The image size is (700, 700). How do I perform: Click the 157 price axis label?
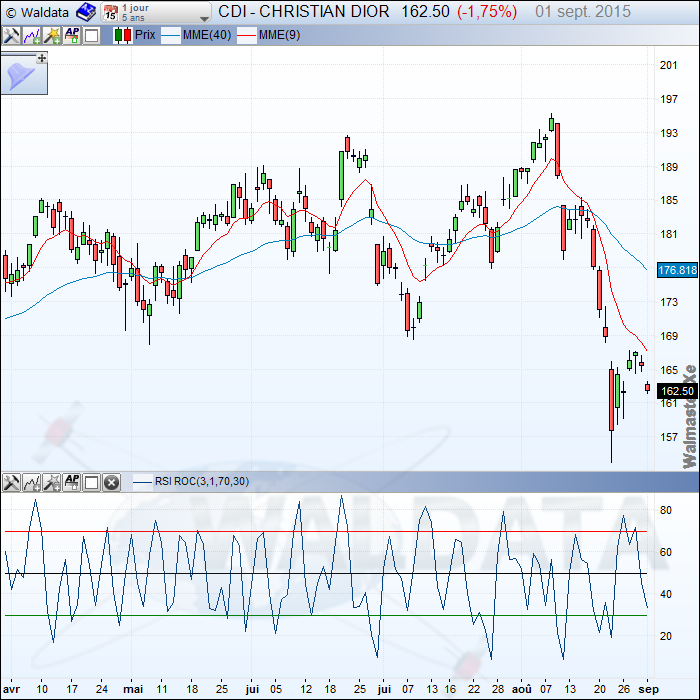[x=669, y=437]
